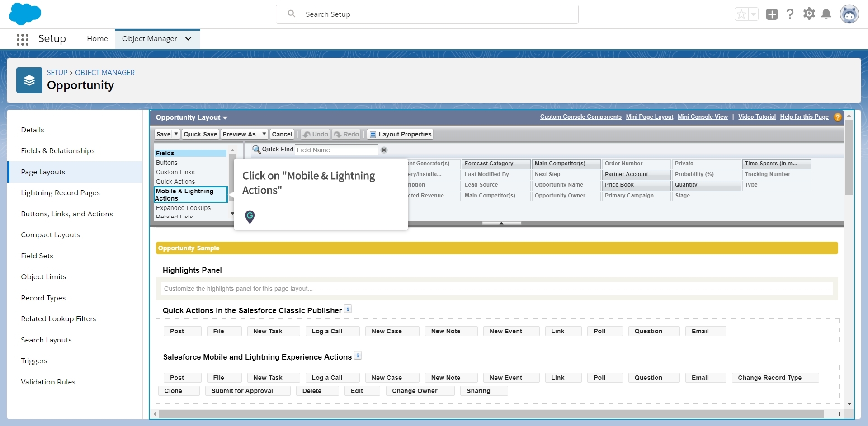Select the Quantity field in palette
This screenshot has height=426, width=868.
(x=706, y=185)
